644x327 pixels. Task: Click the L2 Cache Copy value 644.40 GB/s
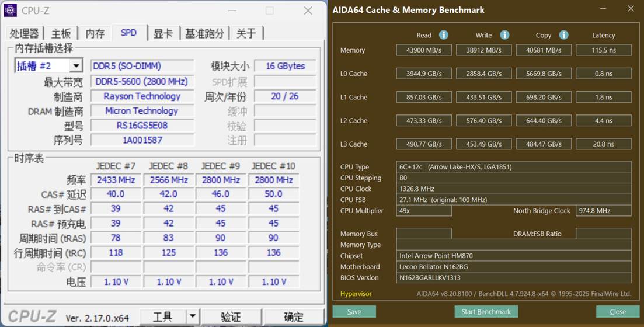coord(544,120)
